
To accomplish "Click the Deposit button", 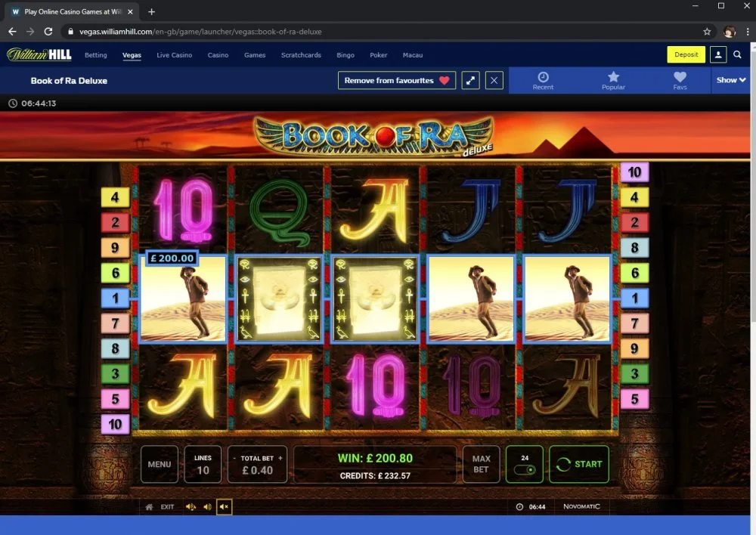I will point(686,54).
